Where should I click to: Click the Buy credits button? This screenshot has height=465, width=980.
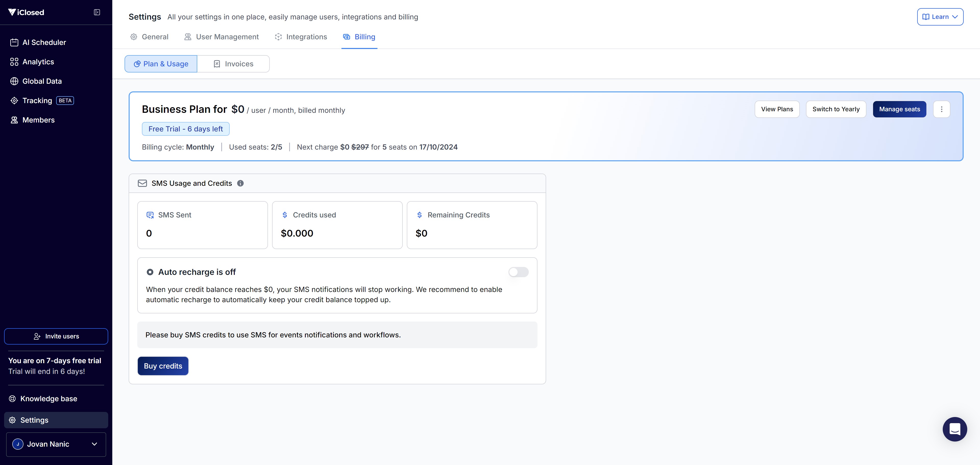click(163, 366)
